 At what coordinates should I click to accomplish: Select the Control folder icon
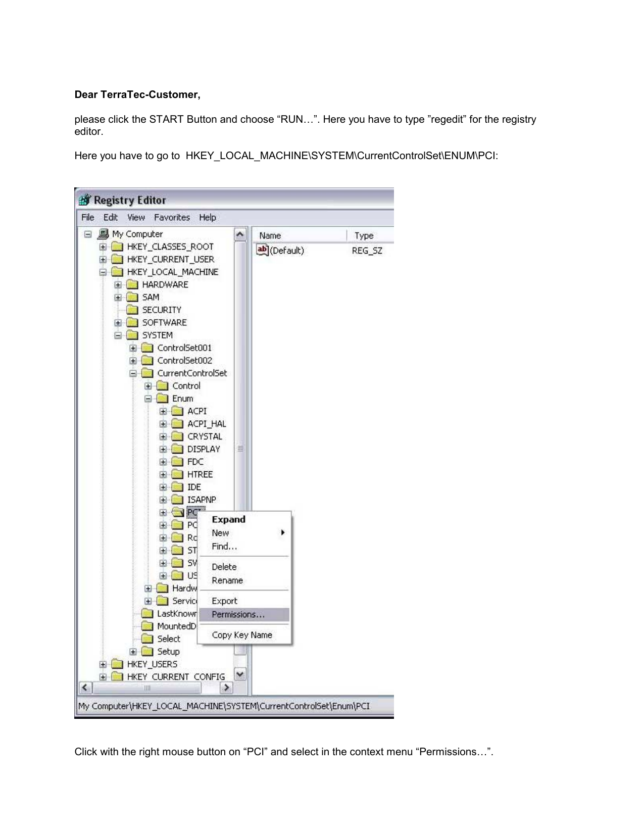163,386
